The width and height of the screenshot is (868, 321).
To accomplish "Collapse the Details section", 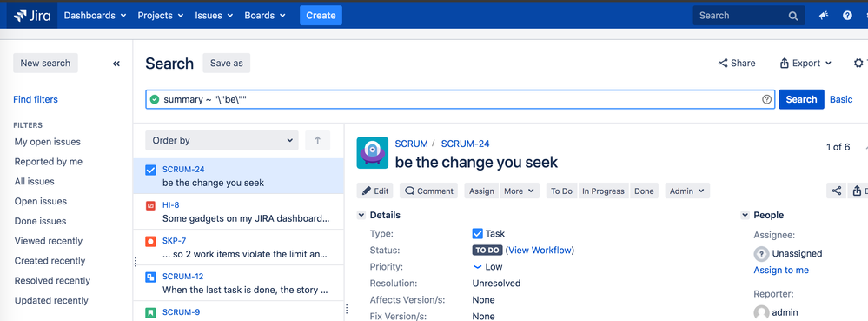I will click(361, 215).
